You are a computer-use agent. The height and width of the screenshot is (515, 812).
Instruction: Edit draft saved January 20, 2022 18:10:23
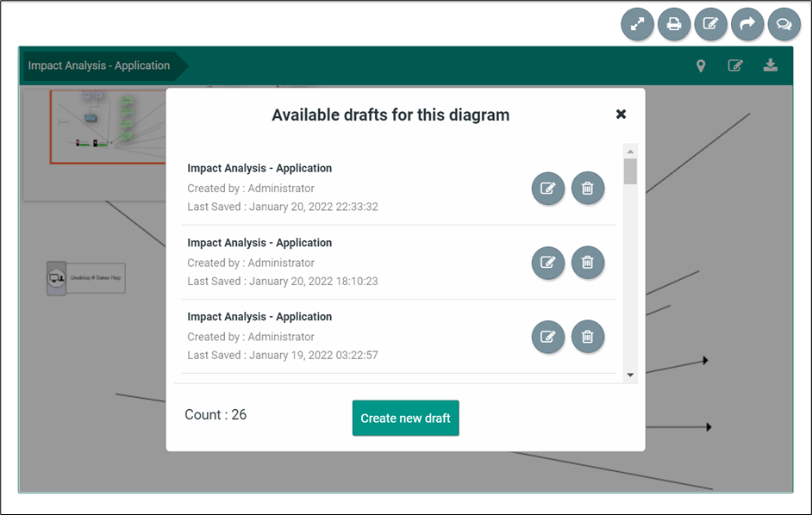[548, 263]
